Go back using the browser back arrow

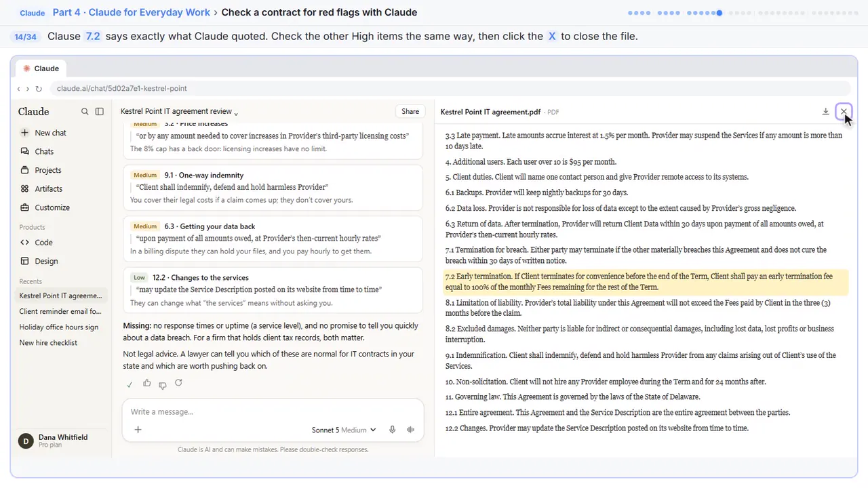[x=19, y=89]
